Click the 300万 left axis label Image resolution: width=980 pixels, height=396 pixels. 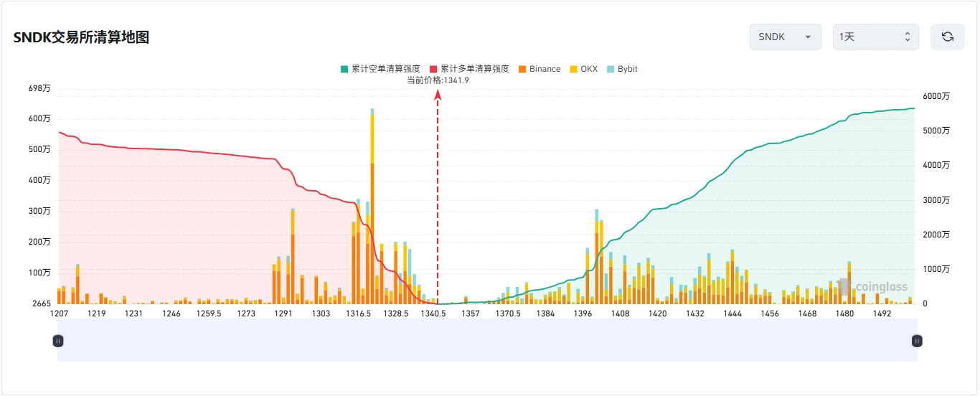point(39,211)
